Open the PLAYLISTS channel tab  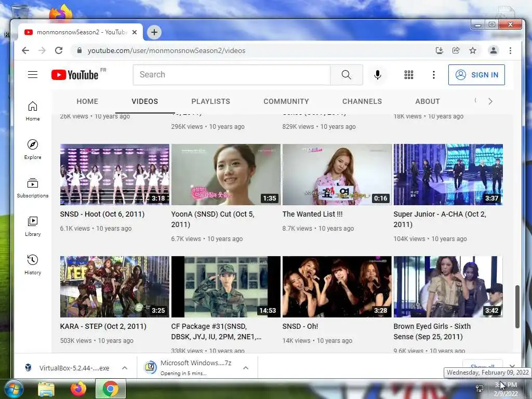point(211,101)
